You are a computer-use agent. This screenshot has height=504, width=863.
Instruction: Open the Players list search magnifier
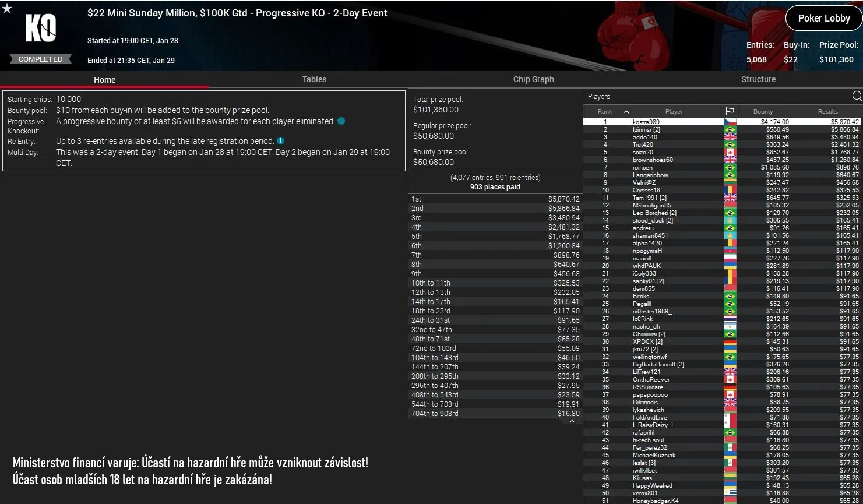click(x=856, y=96)
